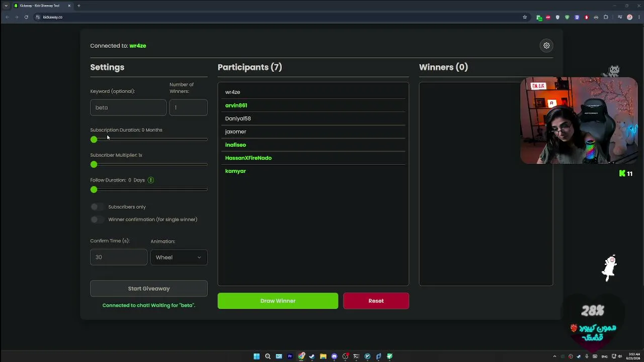The height and width of the screenshot is (362, 644).
Task: Click Start Giveaway button
Action: pyautogui.click(x=148, y=289)
